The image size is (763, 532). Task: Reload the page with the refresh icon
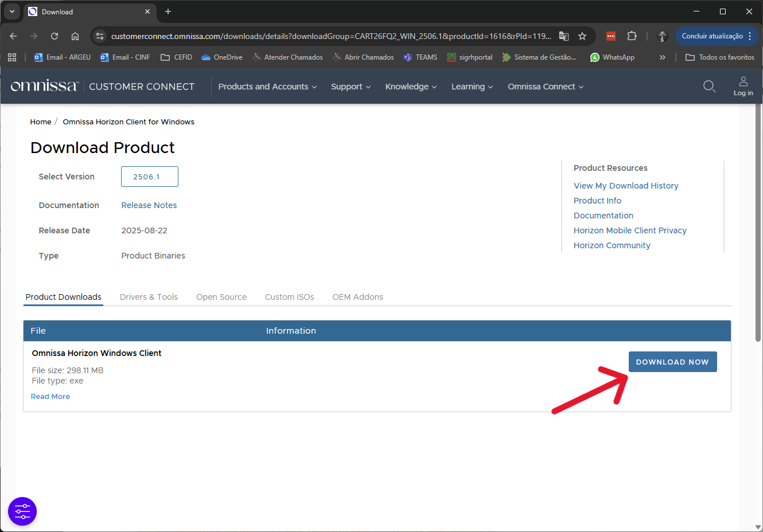[x=54, y=36]
